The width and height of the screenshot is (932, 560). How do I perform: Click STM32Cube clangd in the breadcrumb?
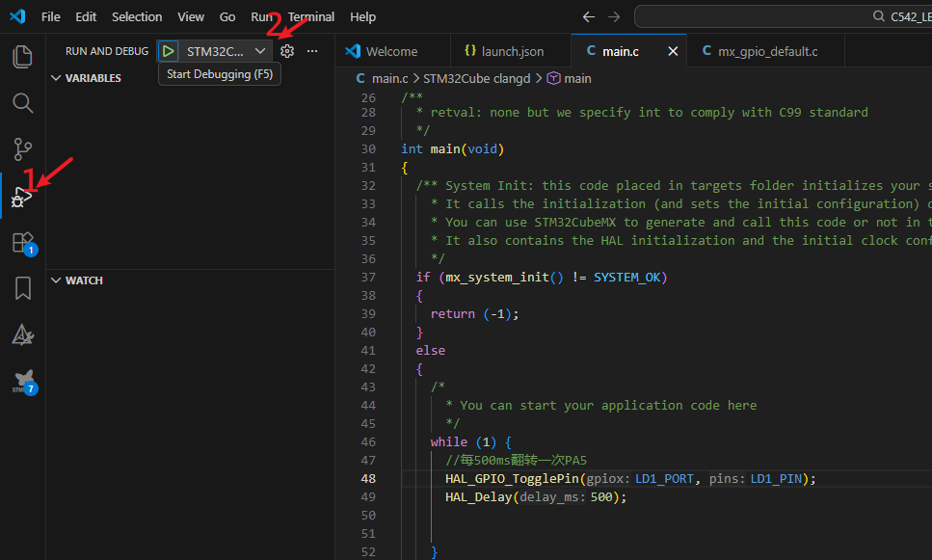476,78
